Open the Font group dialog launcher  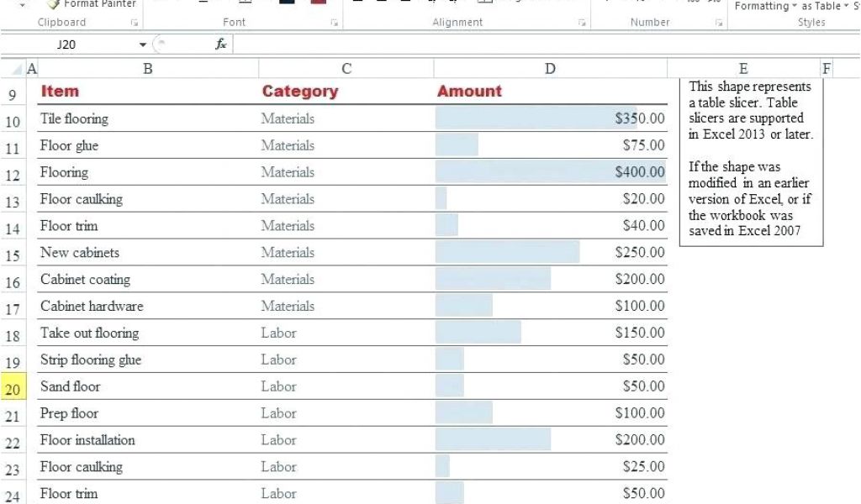point(335,23)
